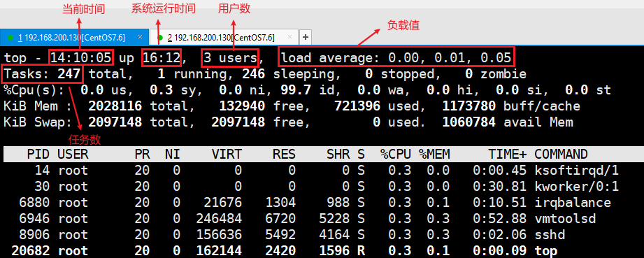Select the COMMAND column header
The width and height of the screenshot is (644, 258).
pos(561,155)
